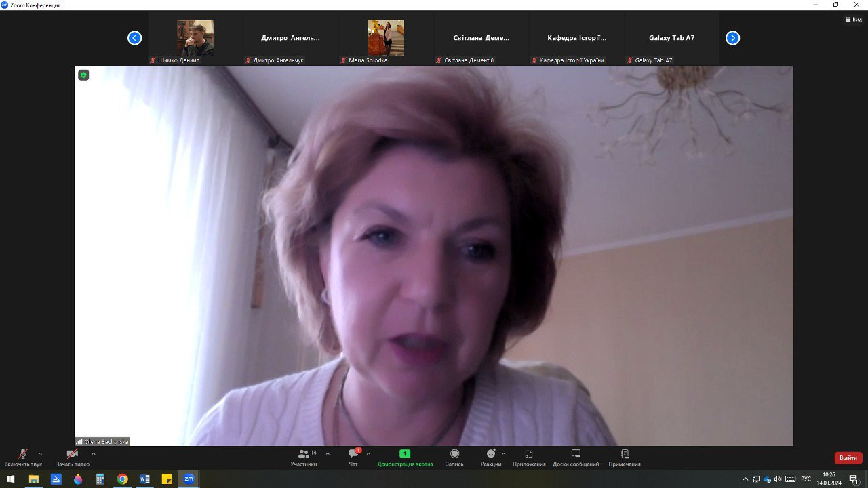Select Maria Solodka participant thumbnail

click(x=386, y=38)
